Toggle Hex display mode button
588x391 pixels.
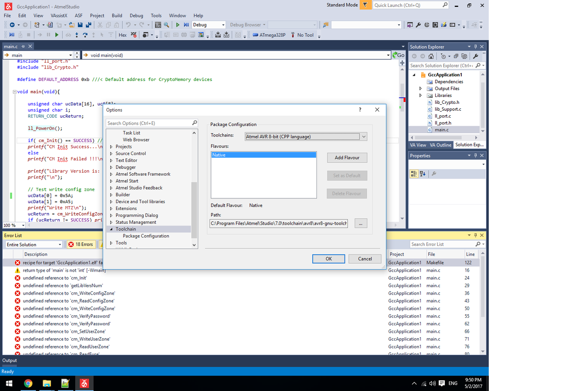(x=123, y=35)
